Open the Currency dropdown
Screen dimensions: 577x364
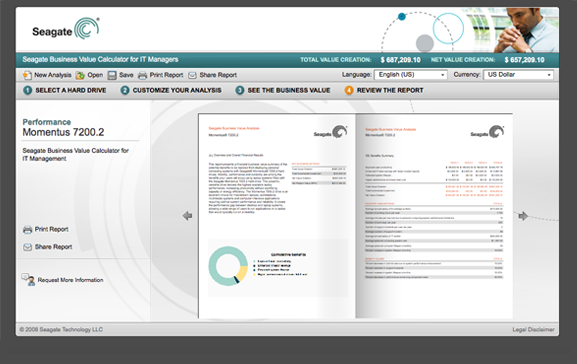point(518,75)
